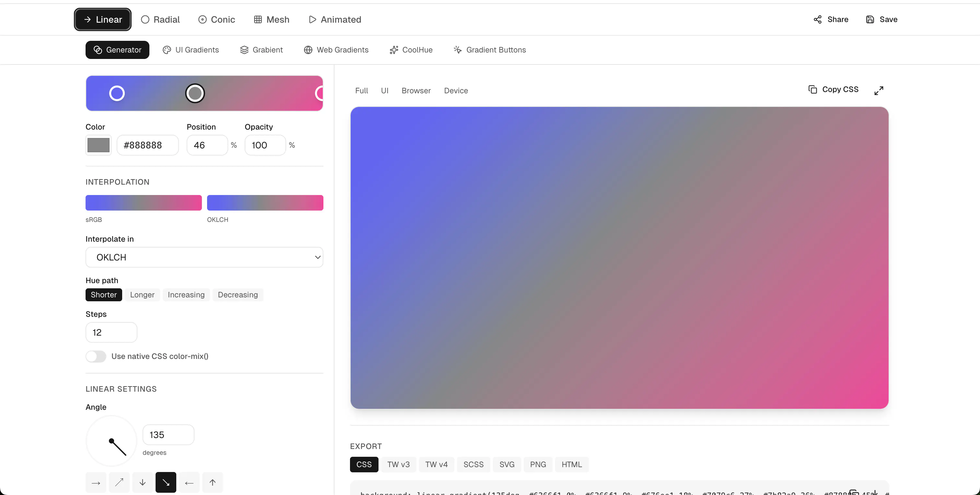The width and height of the screenshot is (980, 495).
Task: Click the angle dial control
Action: (x=111, y=441)
